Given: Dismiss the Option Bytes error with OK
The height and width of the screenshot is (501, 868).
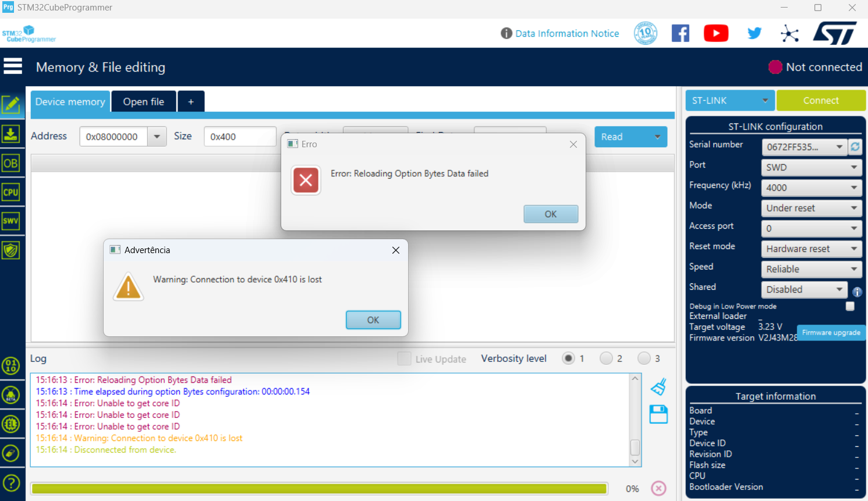Looking at the screenshot, I should 550,214.
